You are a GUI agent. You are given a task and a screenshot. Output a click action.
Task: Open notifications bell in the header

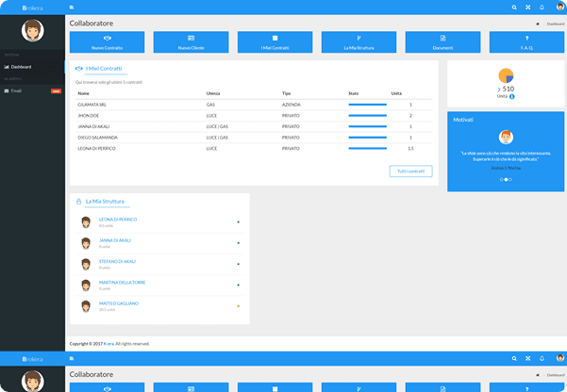542,8
